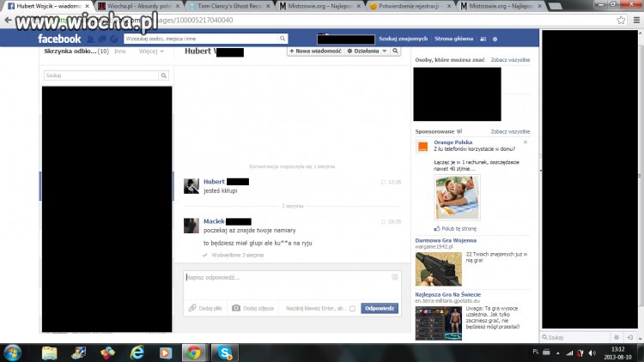Image resolution: width=644 pixels, height=362 pixels.
Task: Click the war game gun ad thumbnail
Action: click(439, 269)
